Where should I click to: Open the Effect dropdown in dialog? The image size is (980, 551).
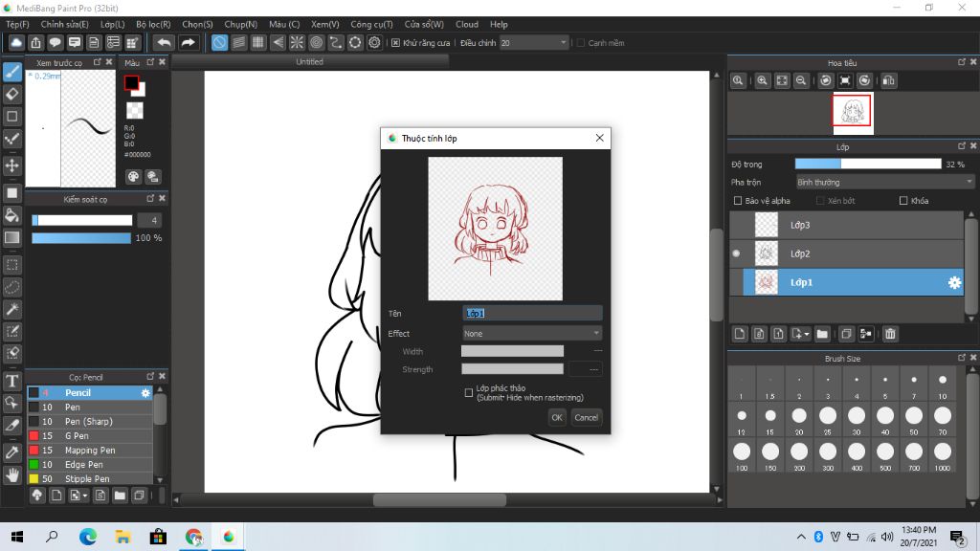tap(532, 334)
